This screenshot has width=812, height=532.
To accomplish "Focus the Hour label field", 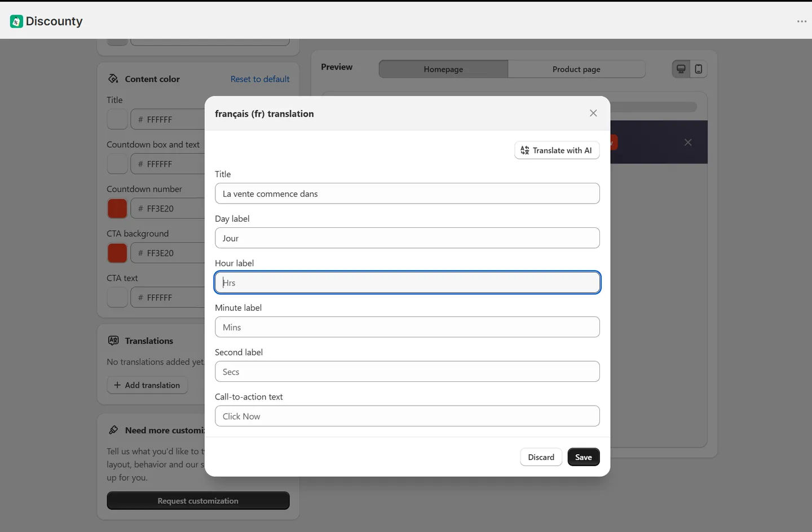I will [407, 283].
